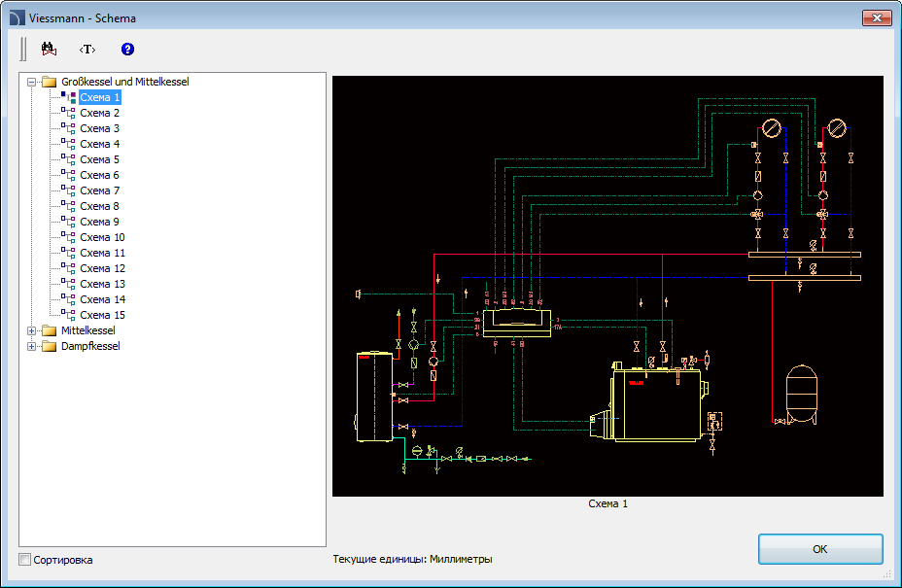The width and height of the screenshot is (902, 588).
Task: Select Схема 1 in the tree
Action: 99,97
